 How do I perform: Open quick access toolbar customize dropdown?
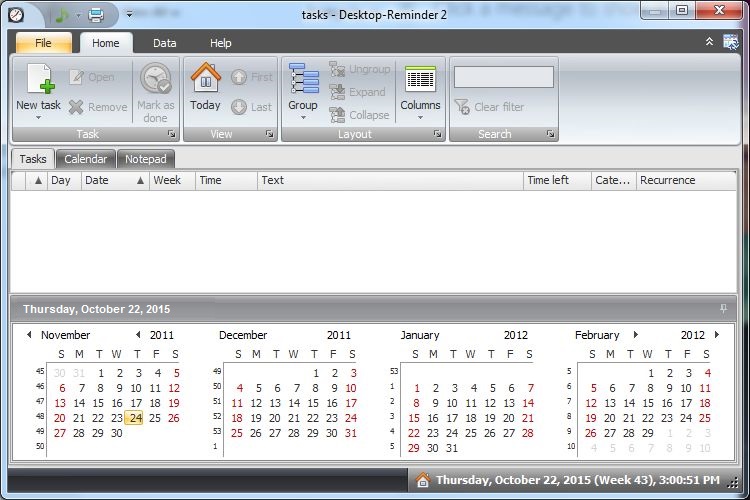click(129, 14)
